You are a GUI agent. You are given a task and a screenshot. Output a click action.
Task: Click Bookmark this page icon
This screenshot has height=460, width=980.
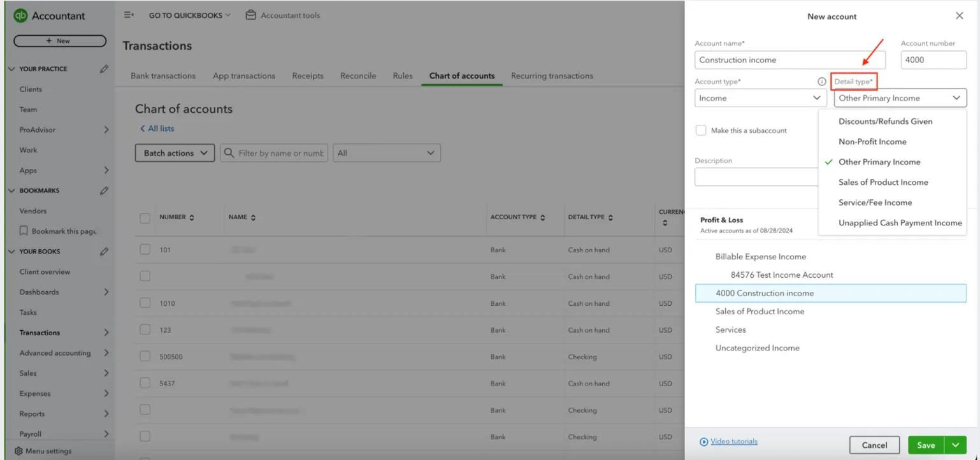coord(24,231)
